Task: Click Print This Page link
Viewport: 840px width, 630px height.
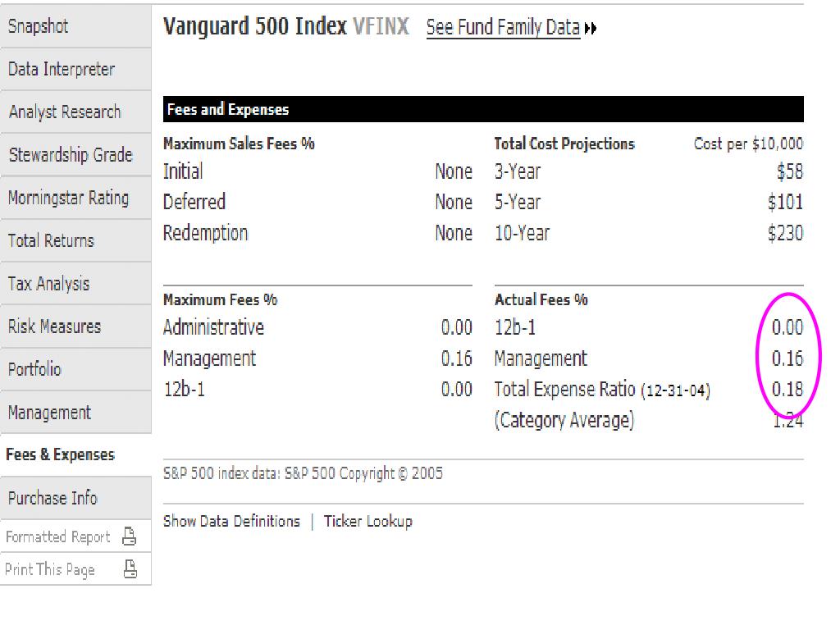Action: point(50,569)
